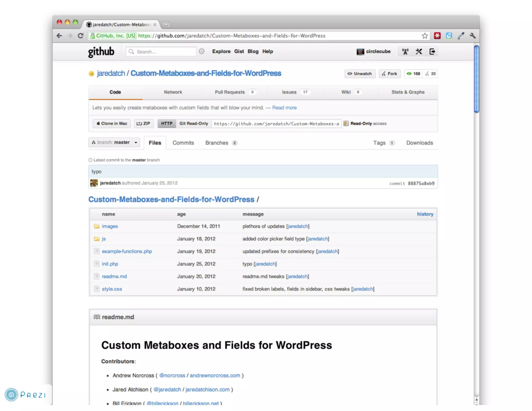Image resolution: width=532 pixels, height=411 pixels.
Task: Open account settings tools icon
Action: coord(419,51)
